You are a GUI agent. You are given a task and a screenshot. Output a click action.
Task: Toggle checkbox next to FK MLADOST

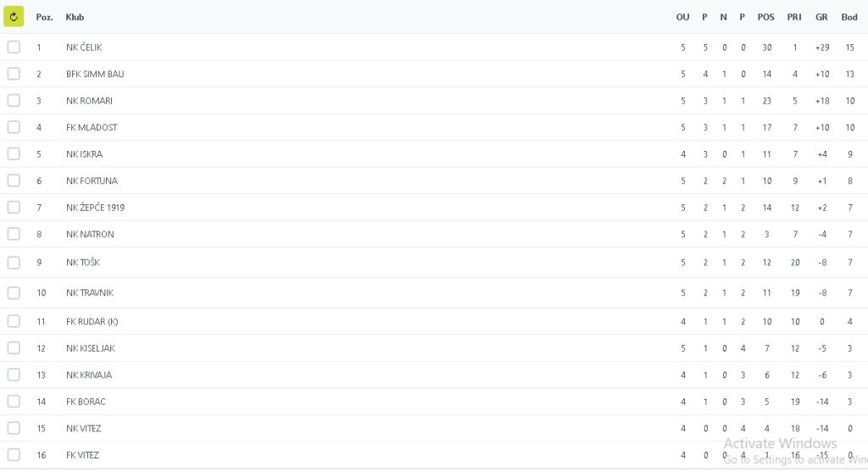click(14, 127)
